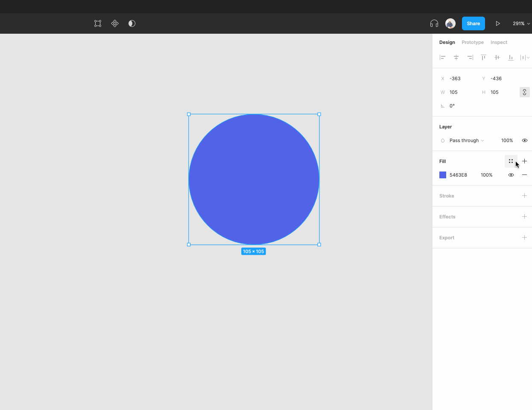
Task: Present prototype with the play button
Action: click(498, 23)
